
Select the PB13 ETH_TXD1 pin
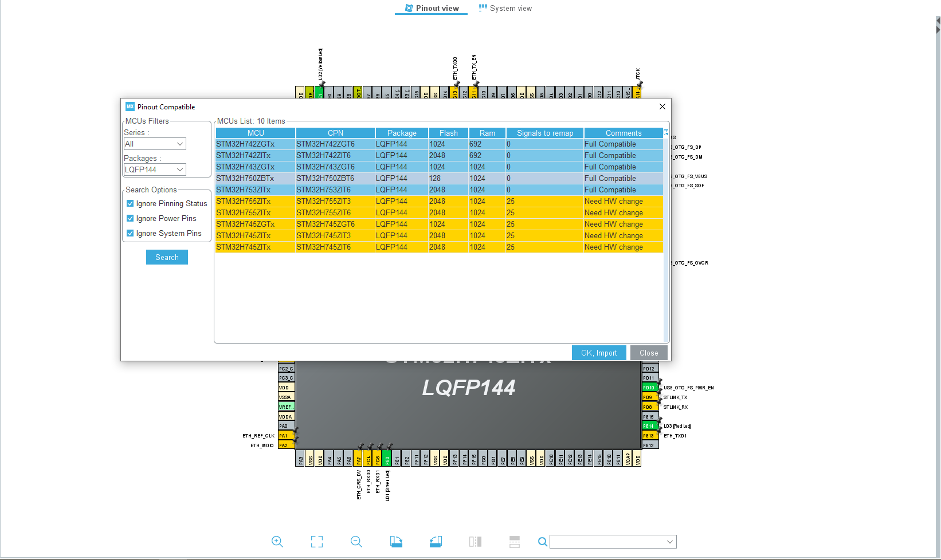click(650, 436)
